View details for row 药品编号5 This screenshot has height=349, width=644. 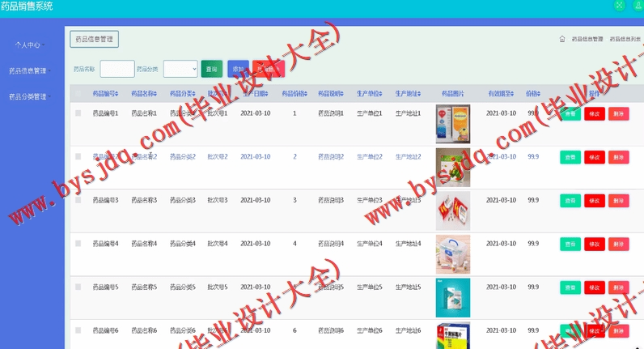click(570, 287)
